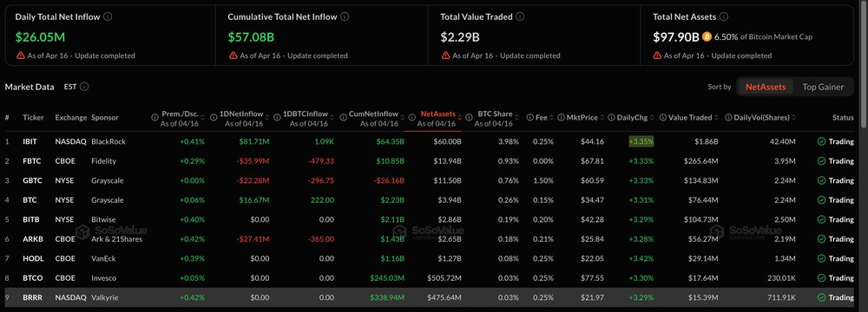Click the Fidelity sponsor name
This screenshot has width=868, height=312.
click(103, 161)
